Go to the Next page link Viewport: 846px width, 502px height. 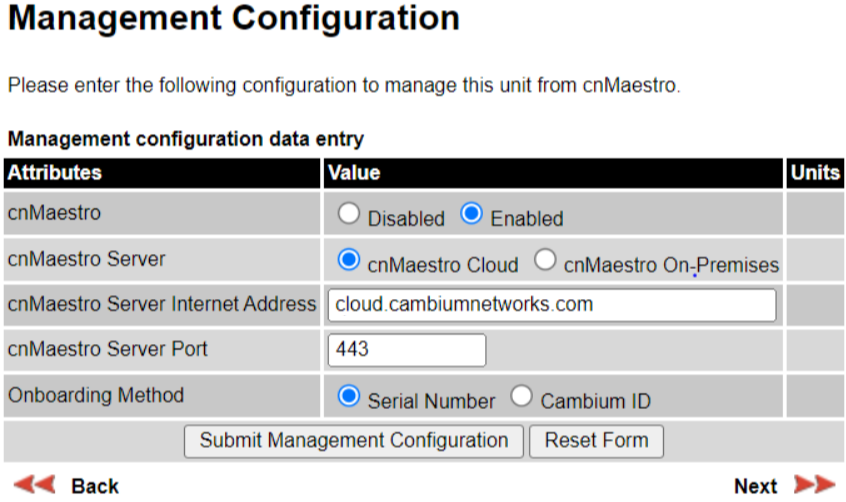click(x=755, y=486)
